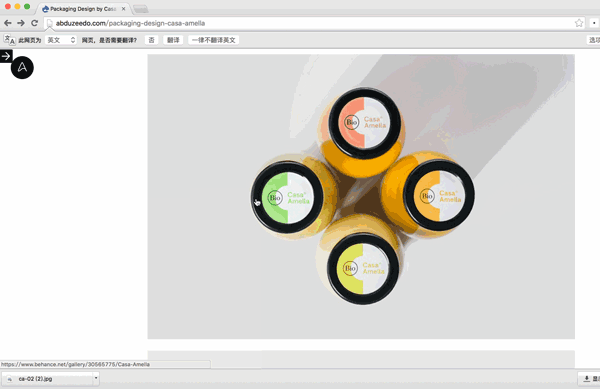Screen dimensions: 600x389
Task: Click the 否 button to decline translation
Action: click(x=152, y=40)
